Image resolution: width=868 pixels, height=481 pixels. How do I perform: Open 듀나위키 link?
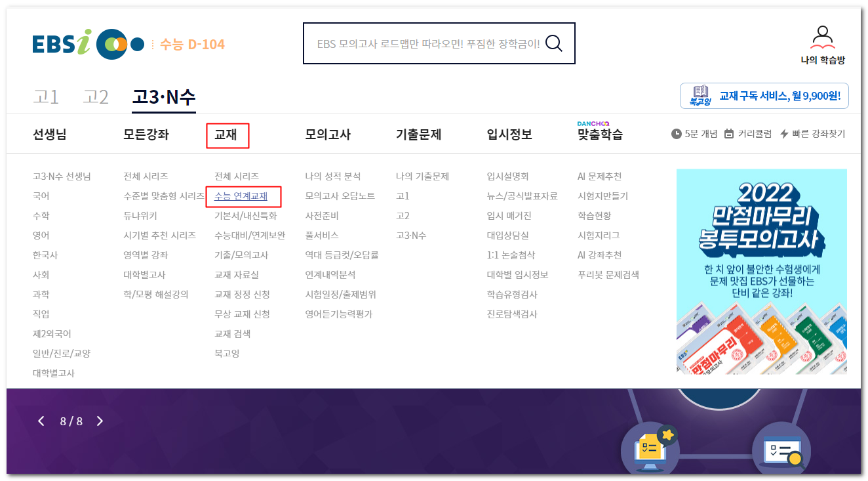coord(140,216)
